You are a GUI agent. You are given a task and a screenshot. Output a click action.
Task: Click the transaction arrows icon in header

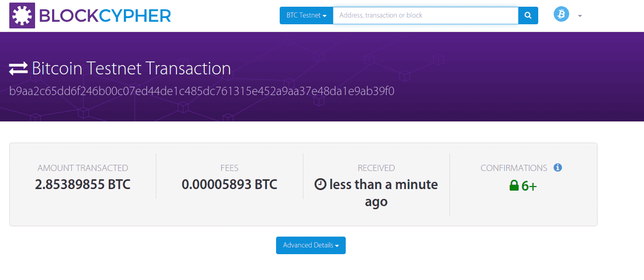(x=19, y=68)
